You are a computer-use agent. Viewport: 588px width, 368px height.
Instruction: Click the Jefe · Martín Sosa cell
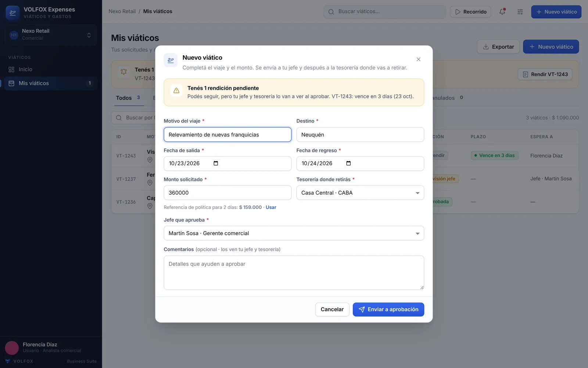tap(551, 178)
